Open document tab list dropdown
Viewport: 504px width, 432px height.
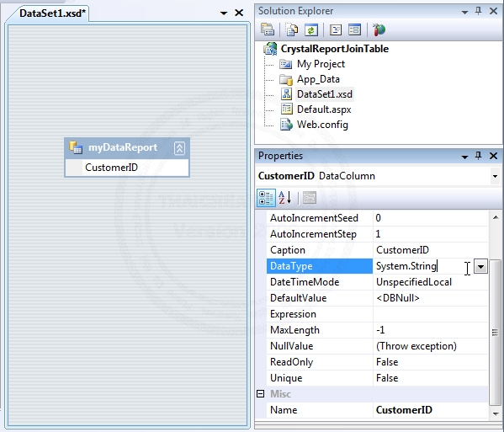pyautogui.click(x=224, y=13)
